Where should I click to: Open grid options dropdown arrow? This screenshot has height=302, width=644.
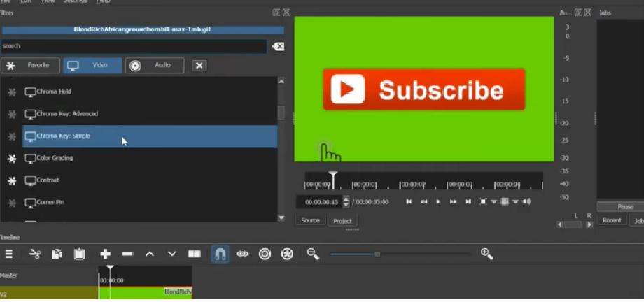click(515, 201)
